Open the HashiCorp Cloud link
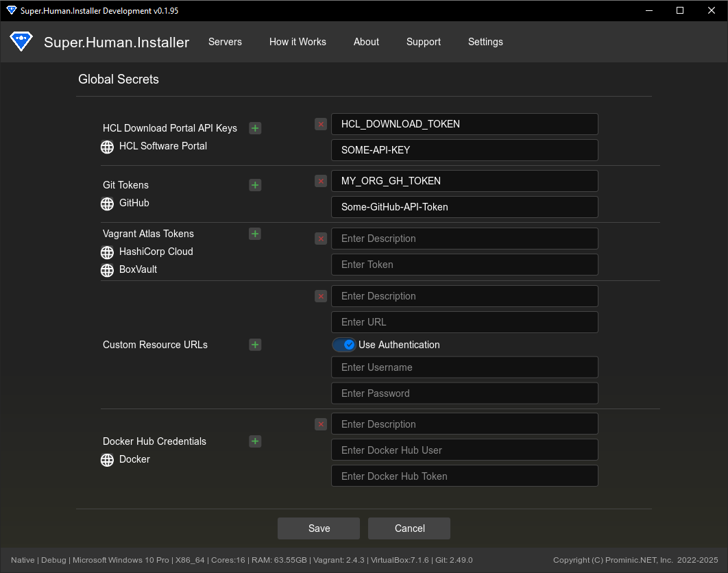This screenshot has width=728, height=573. [x=156, y=252]
